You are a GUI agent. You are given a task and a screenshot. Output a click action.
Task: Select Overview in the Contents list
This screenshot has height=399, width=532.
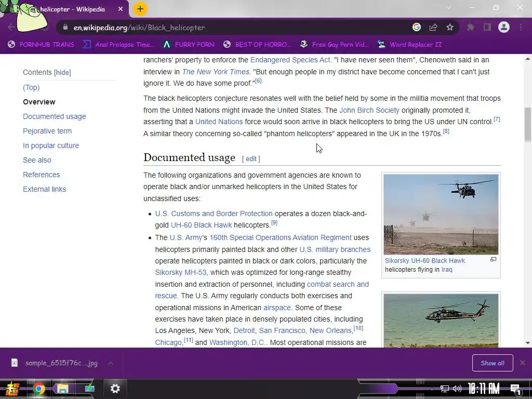[x=39, y=102]
